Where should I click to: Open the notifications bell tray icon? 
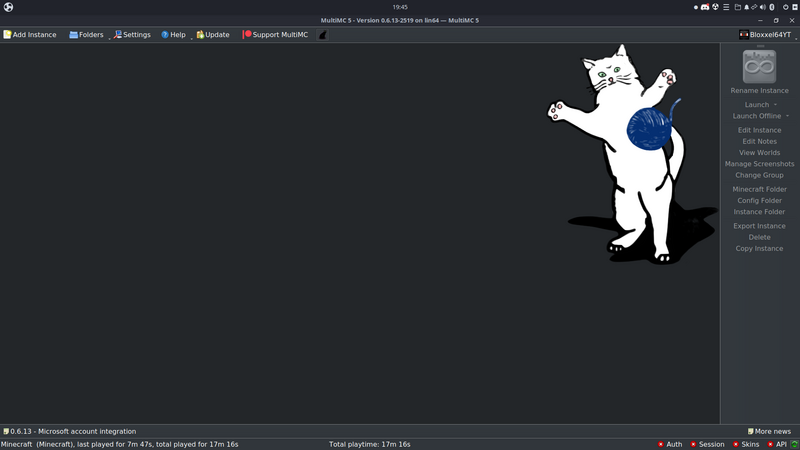pyautogui.click(x=746, y=7)
